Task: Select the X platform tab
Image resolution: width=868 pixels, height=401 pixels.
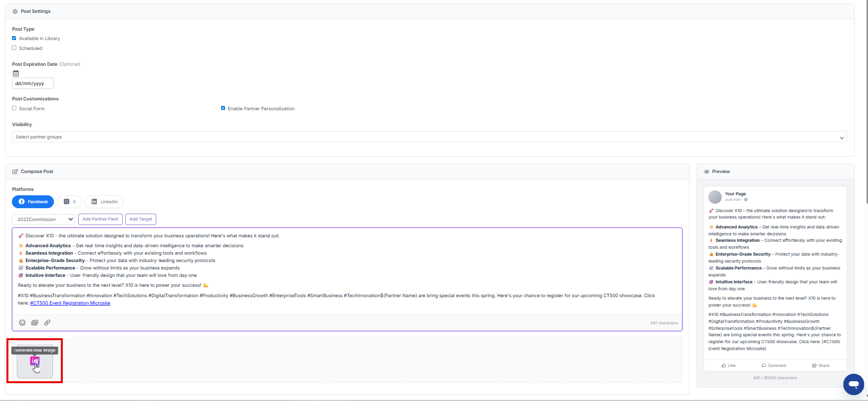Action: tap(69, 202)
